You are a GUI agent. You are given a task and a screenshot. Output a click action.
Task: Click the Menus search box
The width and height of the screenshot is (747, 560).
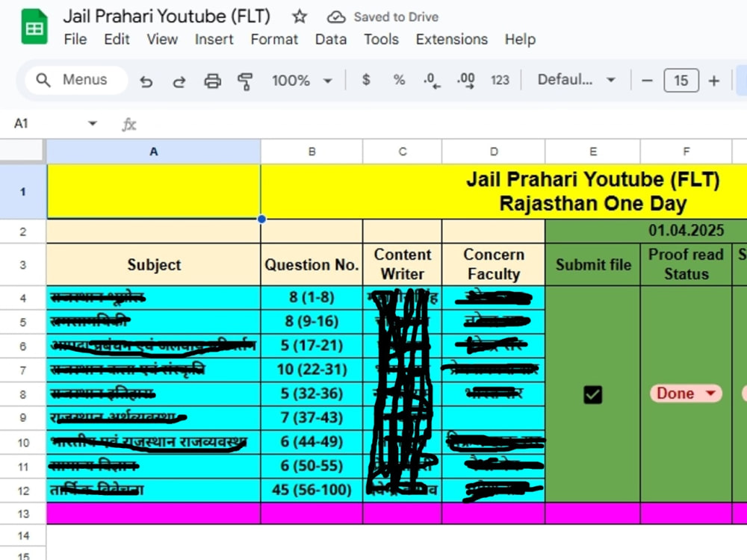76,80
